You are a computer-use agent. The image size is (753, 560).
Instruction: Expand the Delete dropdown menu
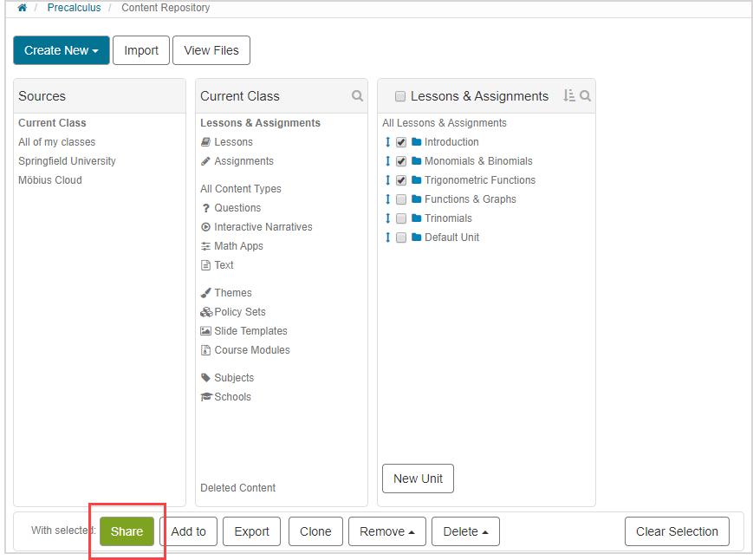[465, 531]
